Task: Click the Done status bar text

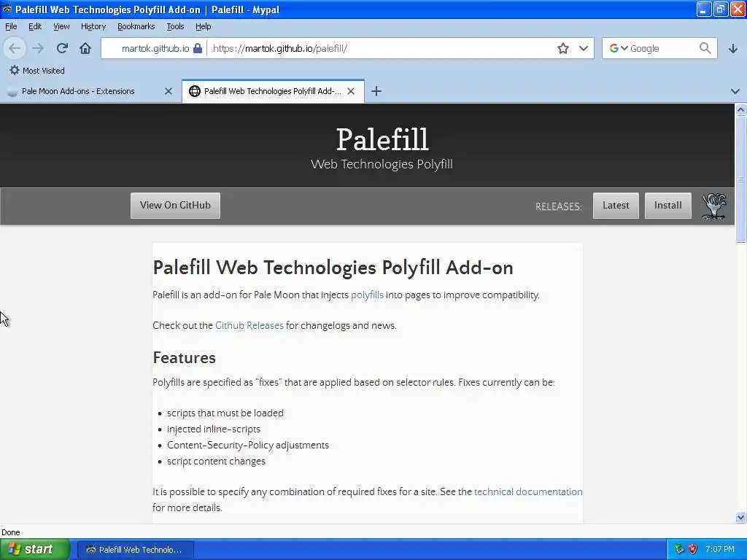Action: 10,532
